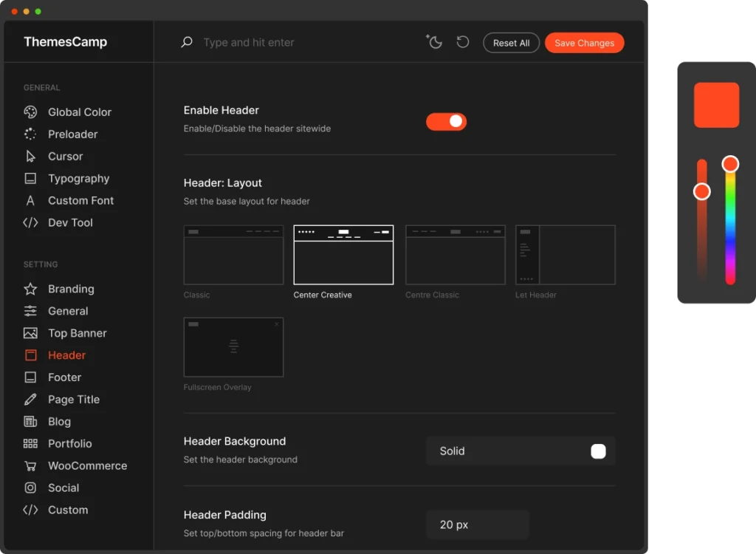Click the Dev Tool code icon
756x554 pixels.
30,223
